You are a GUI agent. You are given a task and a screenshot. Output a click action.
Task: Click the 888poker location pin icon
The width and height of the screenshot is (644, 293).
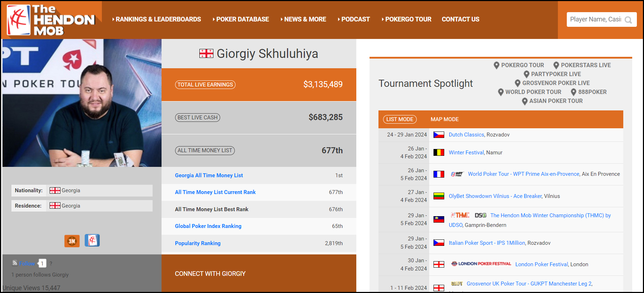pyautogui.click(x=574, y=92)
